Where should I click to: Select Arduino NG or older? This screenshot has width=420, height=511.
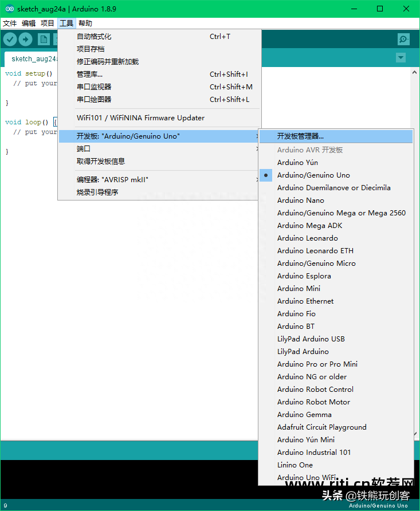pos(336,377)
